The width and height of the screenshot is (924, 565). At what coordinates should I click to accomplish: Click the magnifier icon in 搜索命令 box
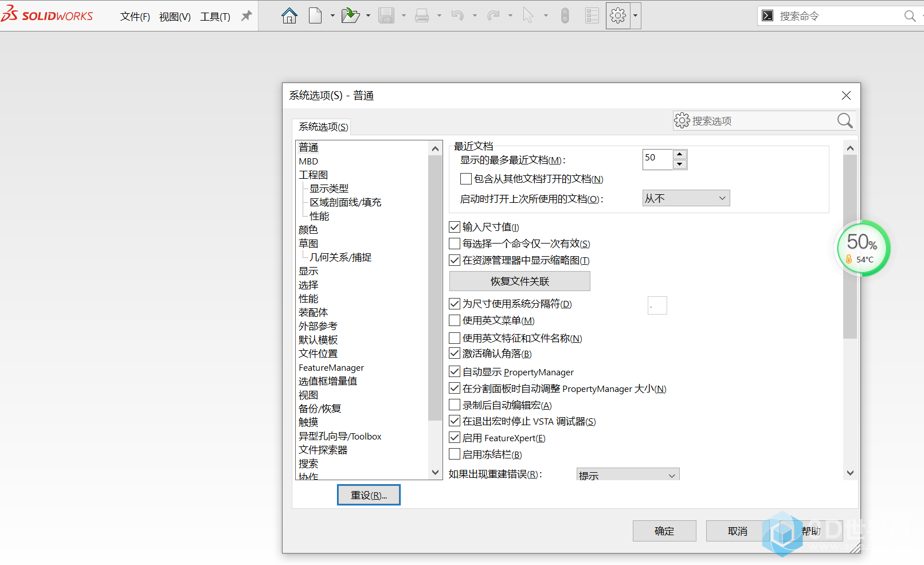(x=910, y=16)
